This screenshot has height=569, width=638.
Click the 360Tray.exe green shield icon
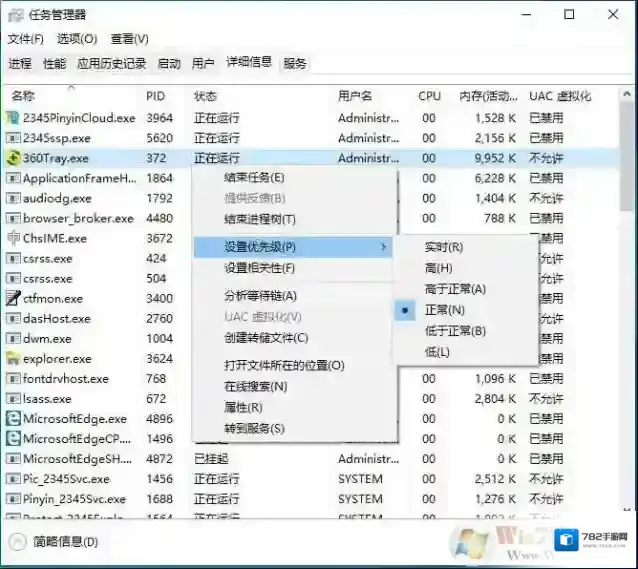[13, 158]
